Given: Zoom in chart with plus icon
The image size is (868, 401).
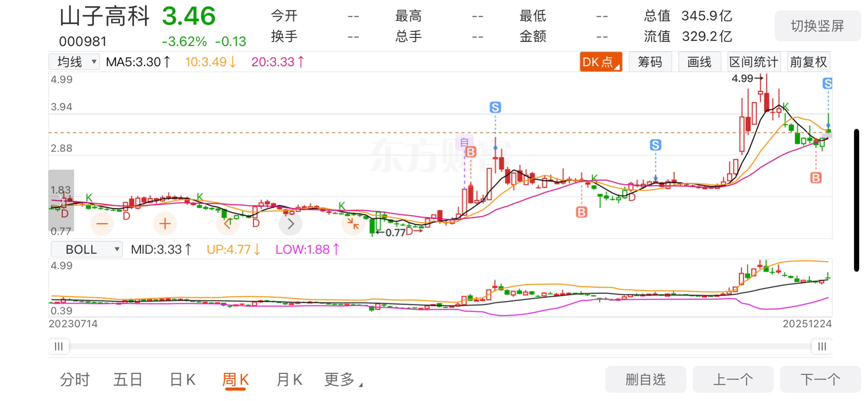Looking at the screenshot, I should [165, 224].
